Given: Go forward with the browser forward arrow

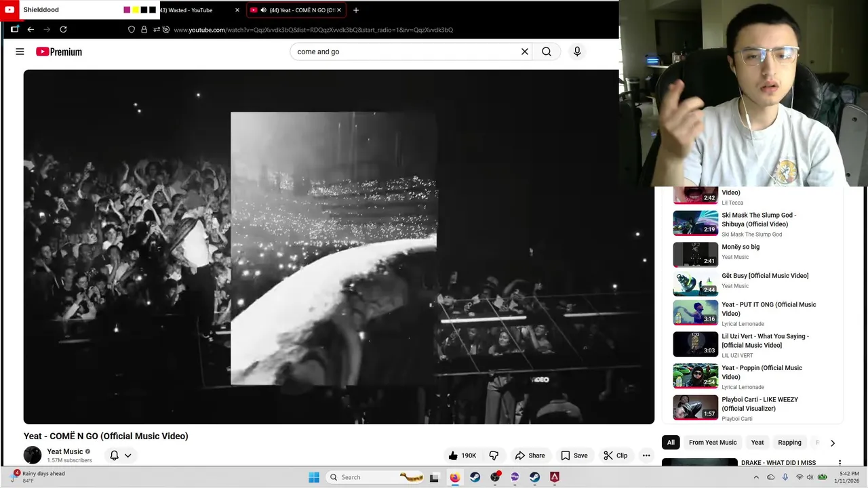Looking at the screenshot, I should (47, 29).
